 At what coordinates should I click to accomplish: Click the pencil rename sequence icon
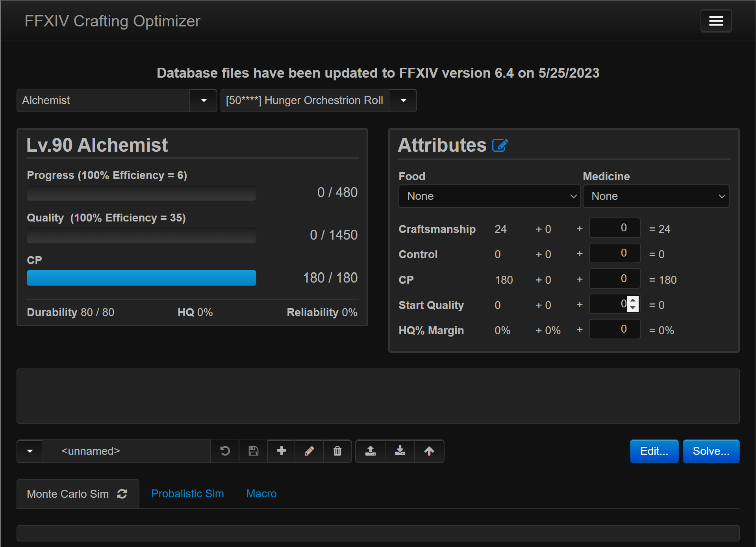309,451
